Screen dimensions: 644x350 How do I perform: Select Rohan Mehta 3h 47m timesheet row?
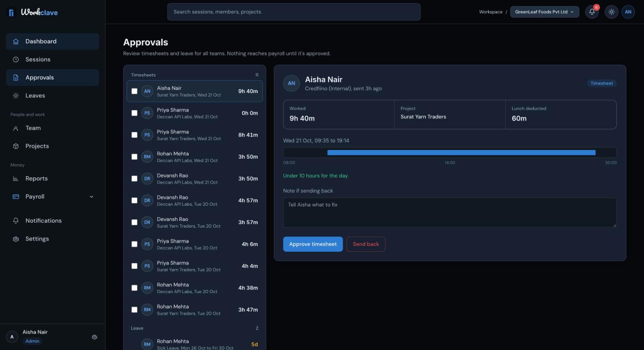[195, 310]
